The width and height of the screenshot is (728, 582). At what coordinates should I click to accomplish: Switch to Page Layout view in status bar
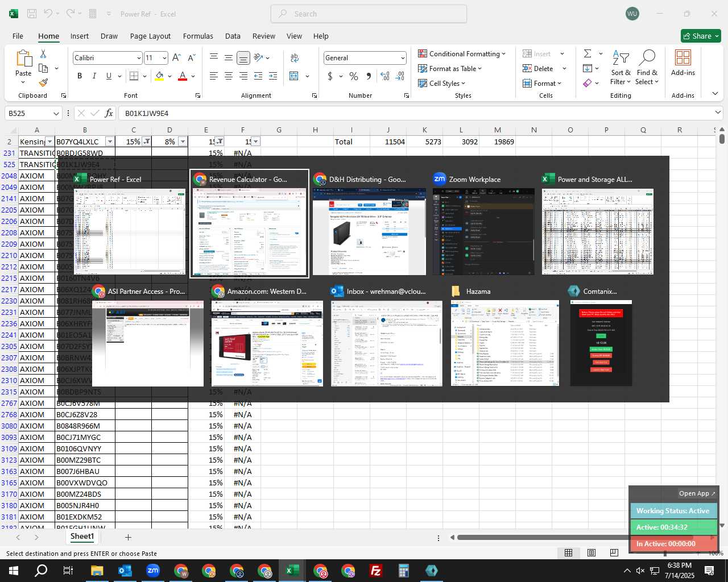591,552
